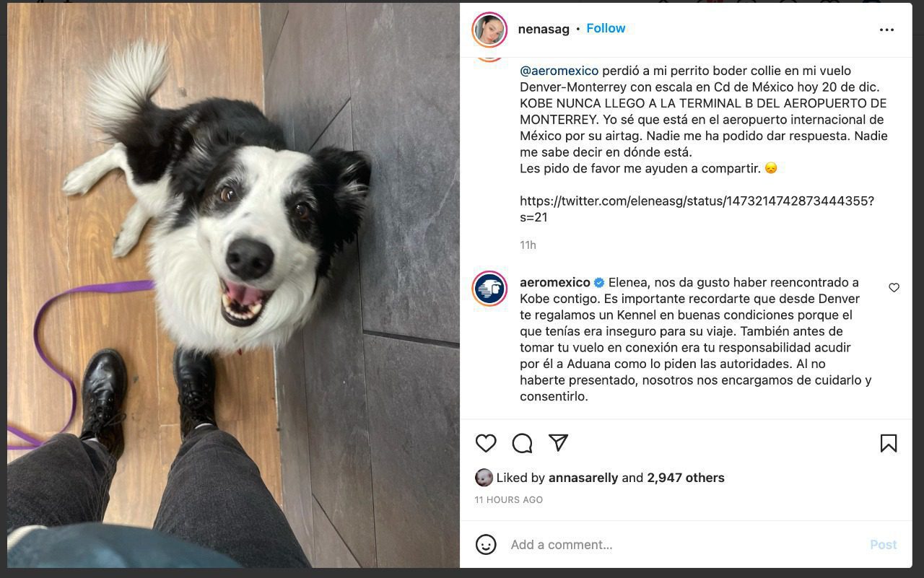Save the post with the bookmark icon
Image resolution: width=924 pixels, height=578 pixels.
(889, 443)
